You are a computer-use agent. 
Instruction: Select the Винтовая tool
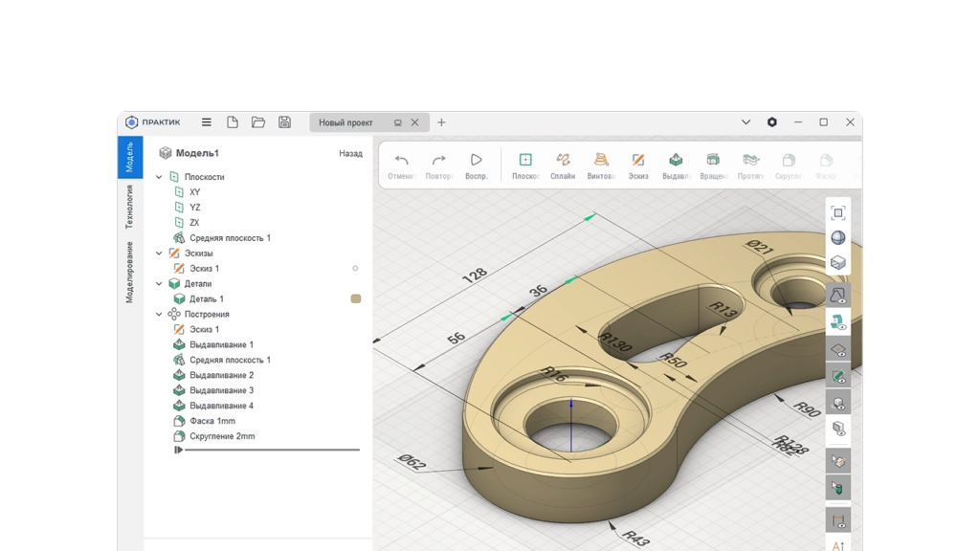[x=600, y=160]
